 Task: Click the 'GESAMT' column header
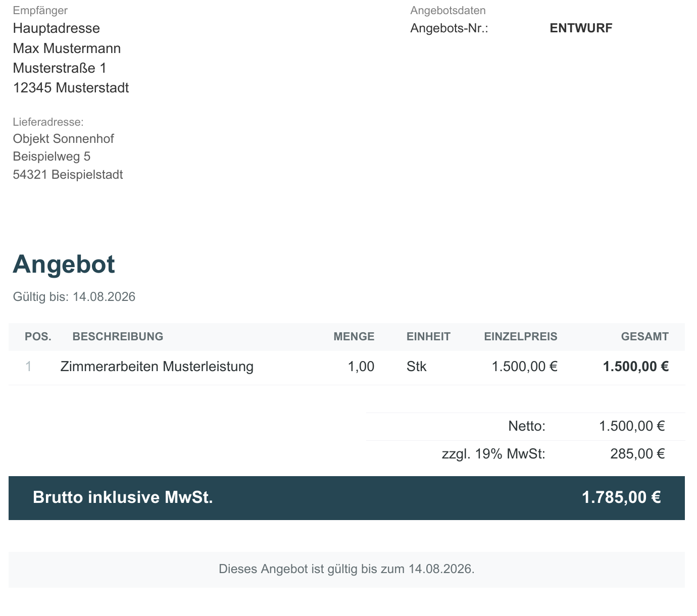(645, 337)
